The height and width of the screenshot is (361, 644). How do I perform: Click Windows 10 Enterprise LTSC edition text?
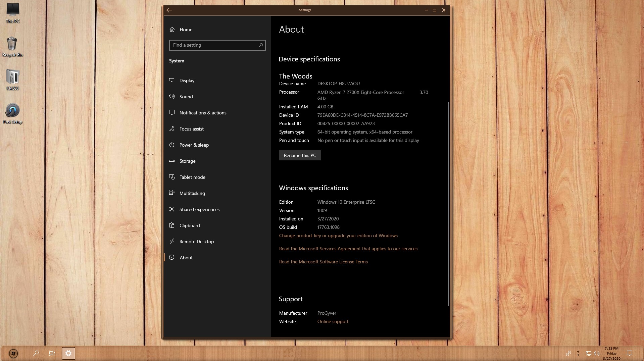tap(346, 202)
